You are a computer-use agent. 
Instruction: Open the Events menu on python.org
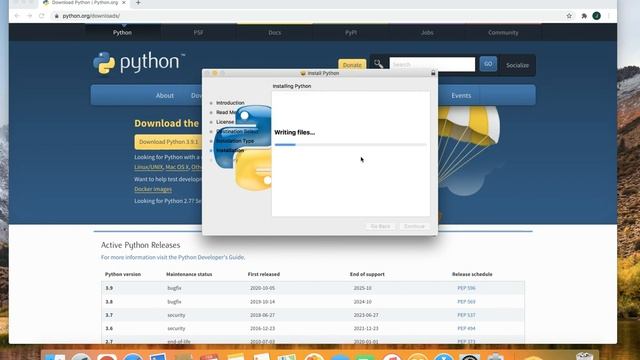tap(461, 96)
